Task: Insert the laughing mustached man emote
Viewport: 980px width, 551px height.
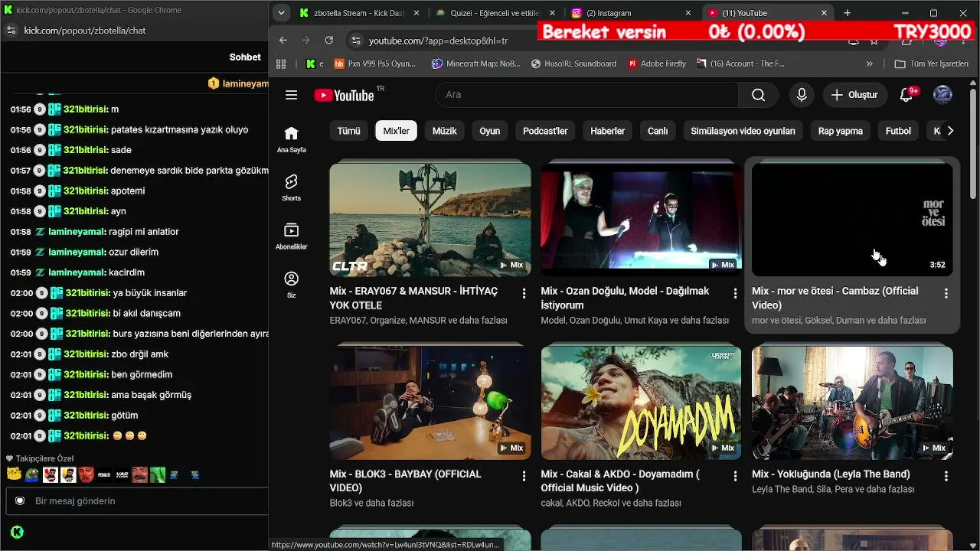Action: click(x=139, y=474)
